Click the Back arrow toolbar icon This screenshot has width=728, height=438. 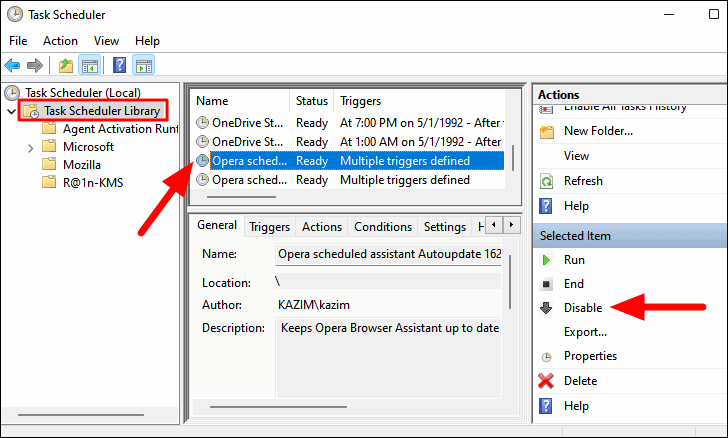tap(12, 65)
